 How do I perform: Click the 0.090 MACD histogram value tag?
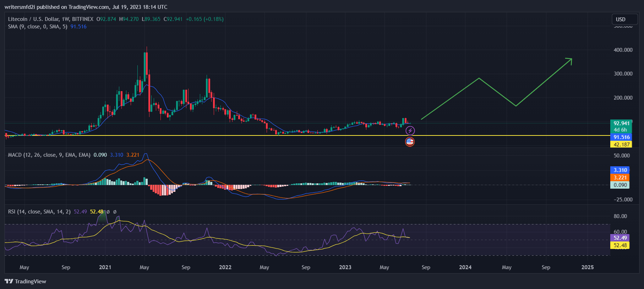tap(620, 185)
